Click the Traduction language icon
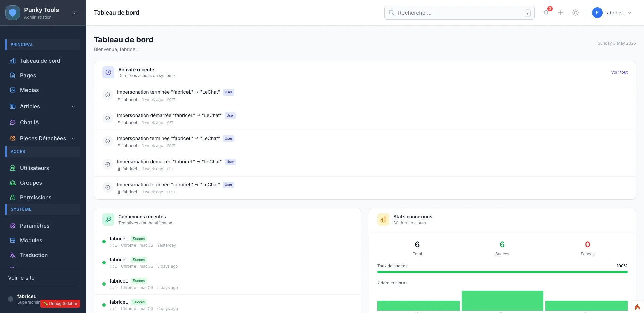This screenshot has height=313, width=644. [13, 255]
